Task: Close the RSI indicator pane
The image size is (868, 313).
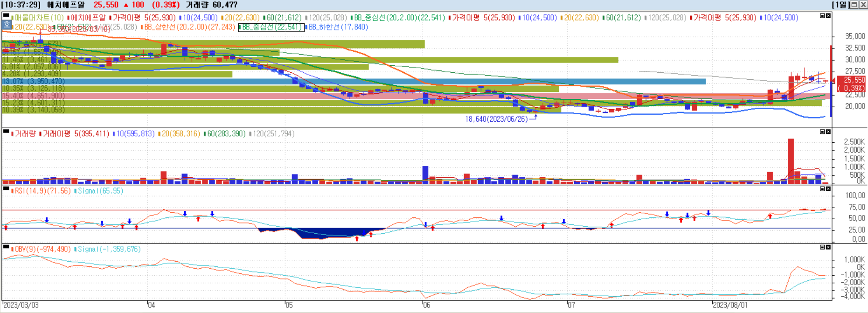Action: [x=828, y=189]
